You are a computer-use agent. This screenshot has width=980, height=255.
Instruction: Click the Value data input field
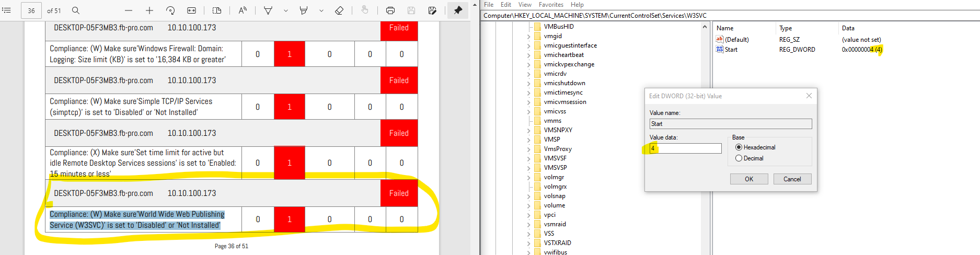pyautogui.click(x=686, y=148)
